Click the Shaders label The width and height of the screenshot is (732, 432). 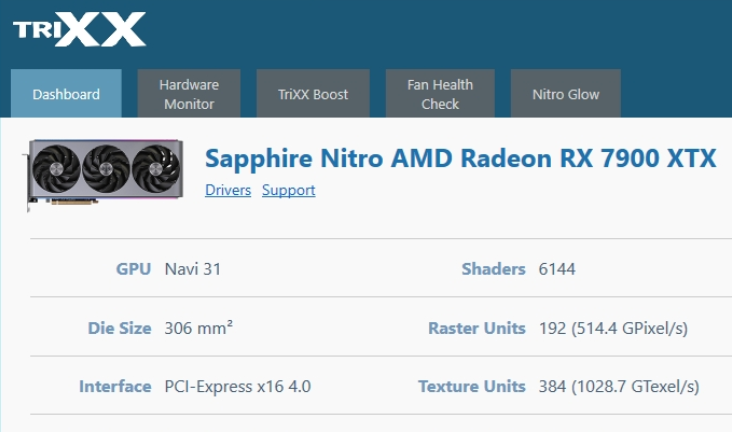pyautogui.click(x=493, y=269)
